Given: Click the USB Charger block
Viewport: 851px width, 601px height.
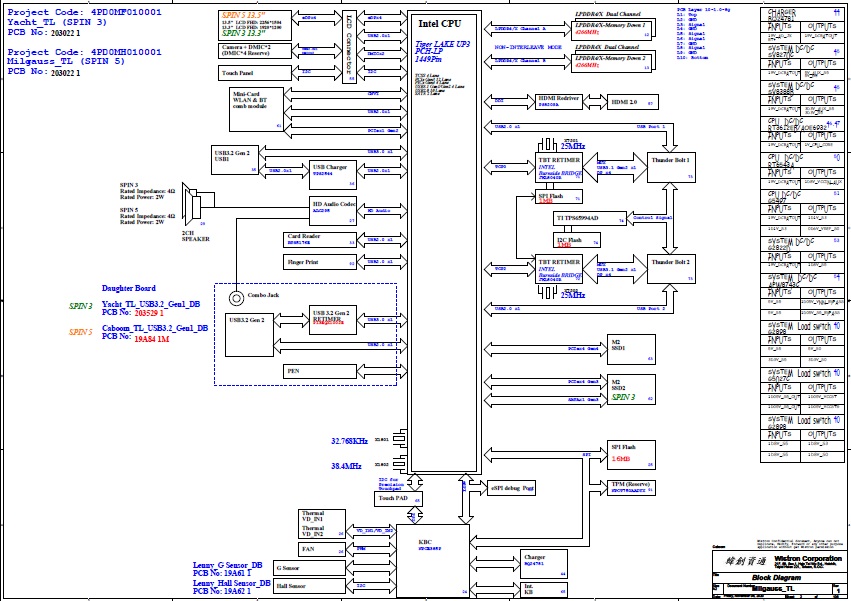Looking at the screenshot, I should click(333, 175).
